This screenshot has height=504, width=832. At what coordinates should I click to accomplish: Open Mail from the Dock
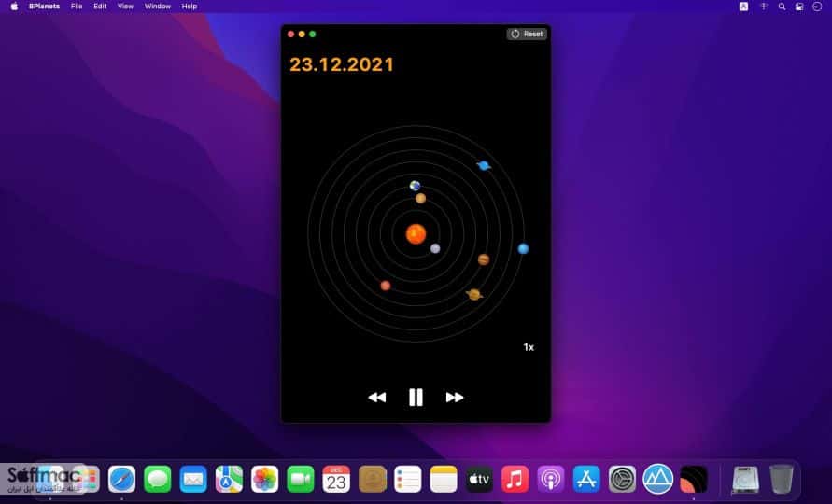pyautogui.click(x=193, y=479)
